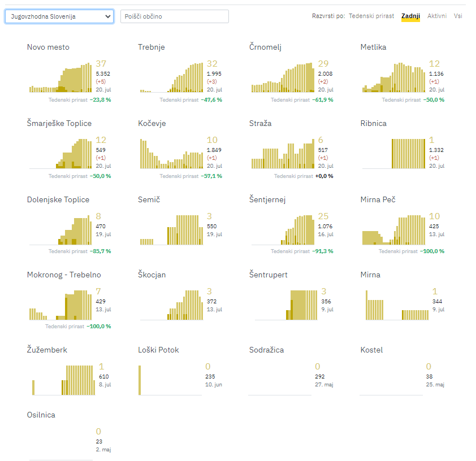Select the Loški Potok municipality title
This screenshot has width=476, height=461.
click(x=158, y=350)
